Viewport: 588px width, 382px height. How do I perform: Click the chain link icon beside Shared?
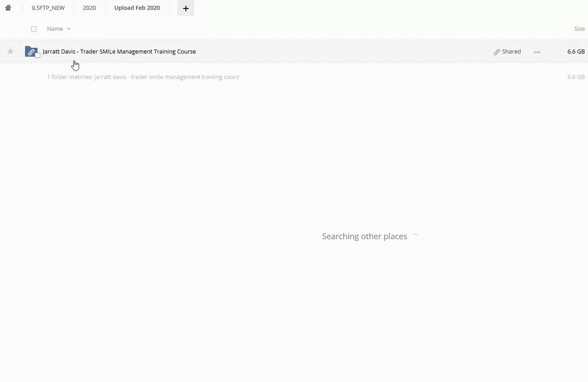click(x=497, y=52)
